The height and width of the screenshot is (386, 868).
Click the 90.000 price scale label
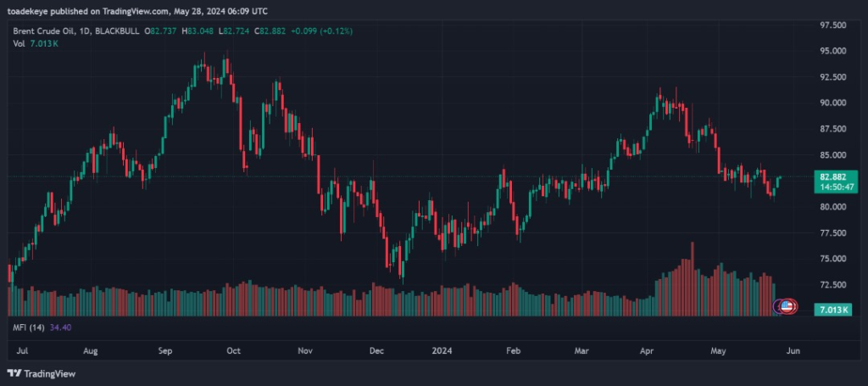coord(831,103)
